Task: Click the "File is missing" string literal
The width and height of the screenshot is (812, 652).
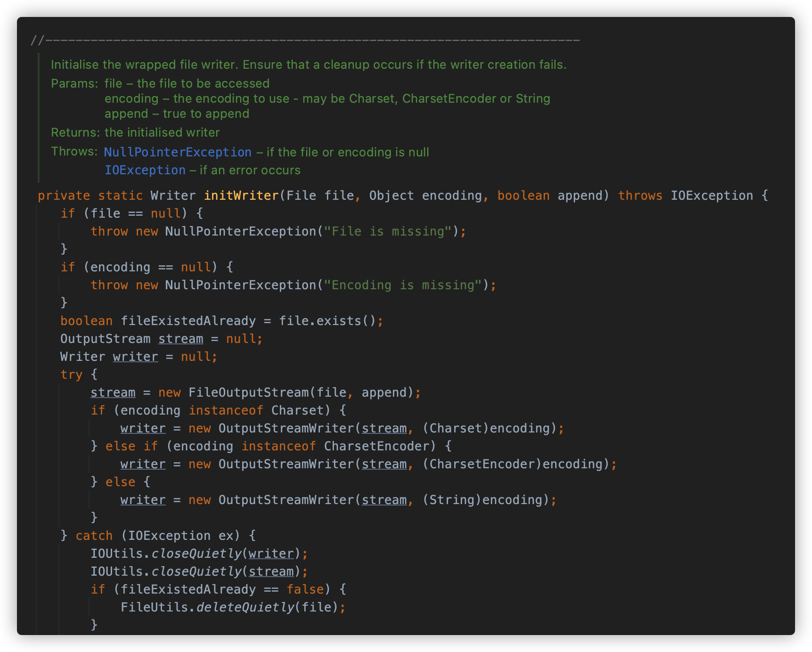Action: [388, 231]
